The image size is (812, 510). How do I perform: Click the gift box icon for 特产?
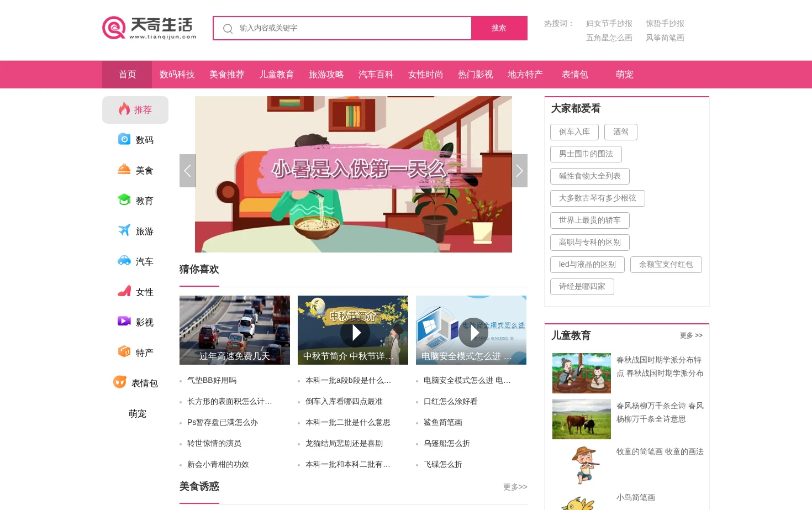click(x=124, y=351)
